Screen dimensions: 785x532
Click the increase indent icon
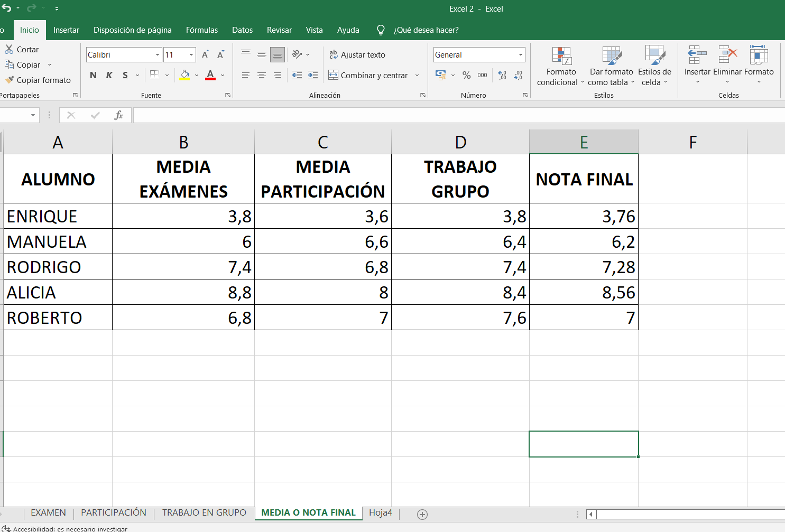click(x=313, y=75)
